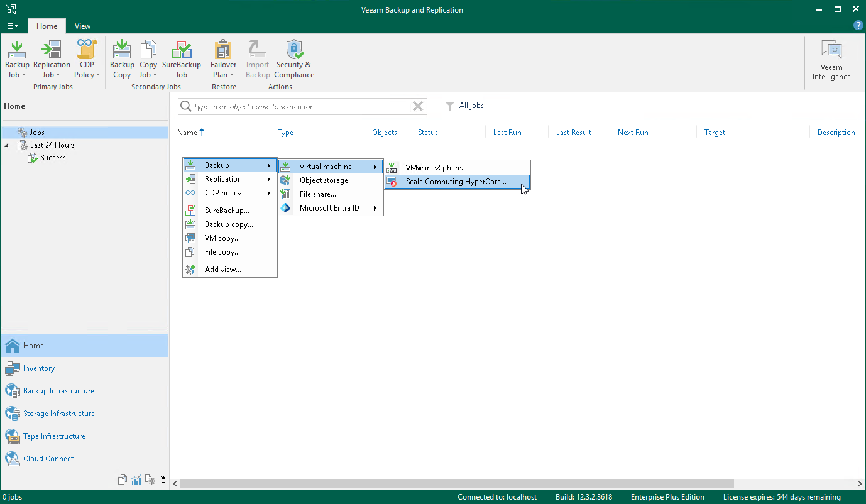
Task: Open the CDP Policy ribbon button
Action: coord(87,59)
